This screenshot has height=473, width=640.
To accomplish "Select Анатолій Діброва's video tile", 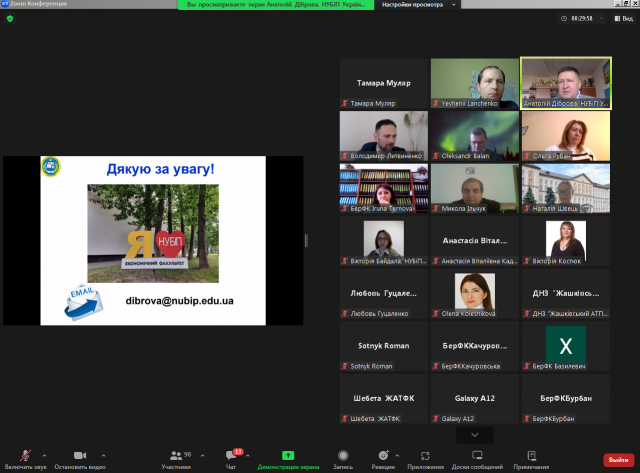I will coord(565,82).
